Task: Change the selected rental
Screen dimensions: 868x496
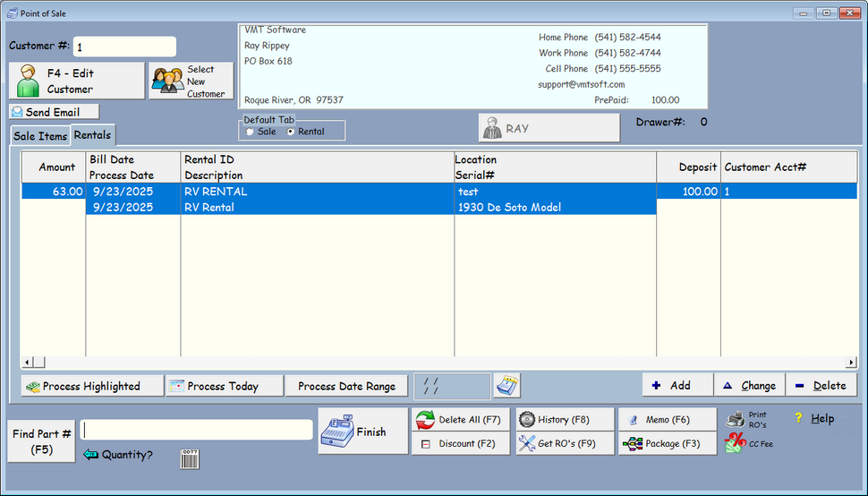Action: click(750, 385)
